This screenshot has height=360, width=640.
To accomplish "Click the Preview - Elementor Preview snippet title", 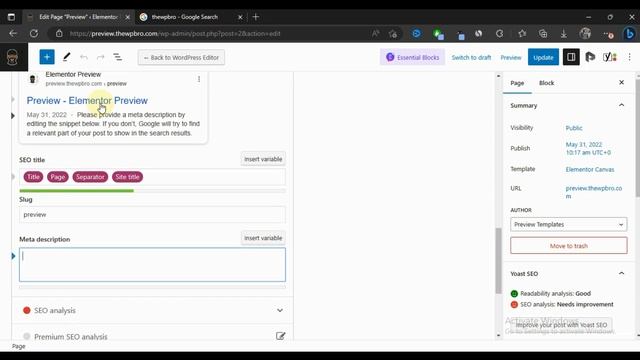I will (87, 100).
